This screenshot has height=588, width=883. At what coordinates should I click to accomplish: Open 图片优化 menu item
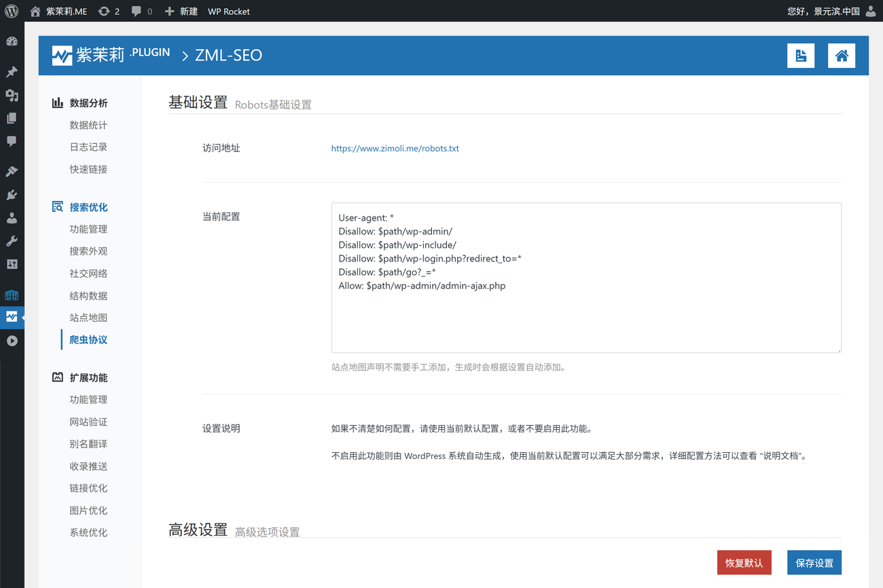[88, 510]
